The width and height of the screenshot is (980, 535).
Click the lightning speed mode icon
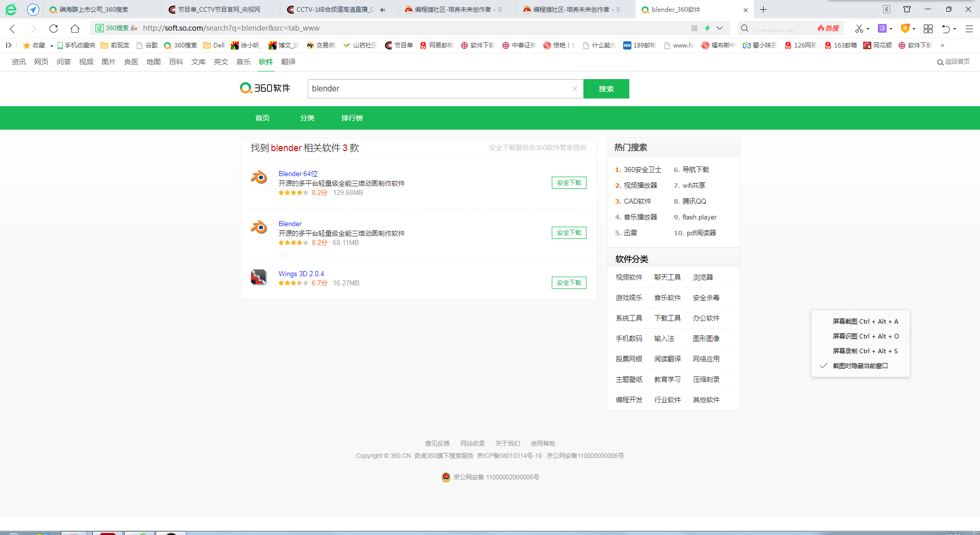point(707,28)
